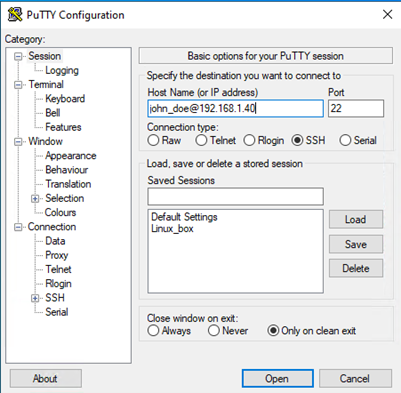Go to the Proxy settings page
The width and height of the screenshot is (401, 393).
click(57, 255)
